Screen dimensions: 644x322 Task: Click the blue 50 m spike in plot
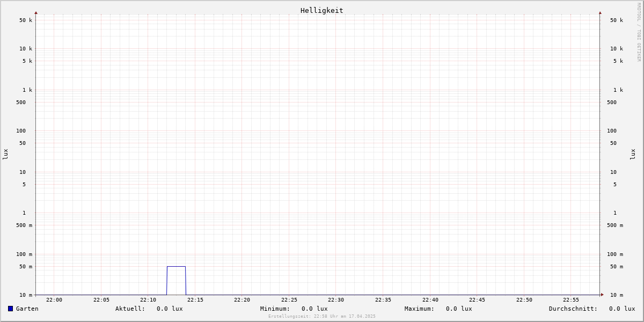point(176,280)
